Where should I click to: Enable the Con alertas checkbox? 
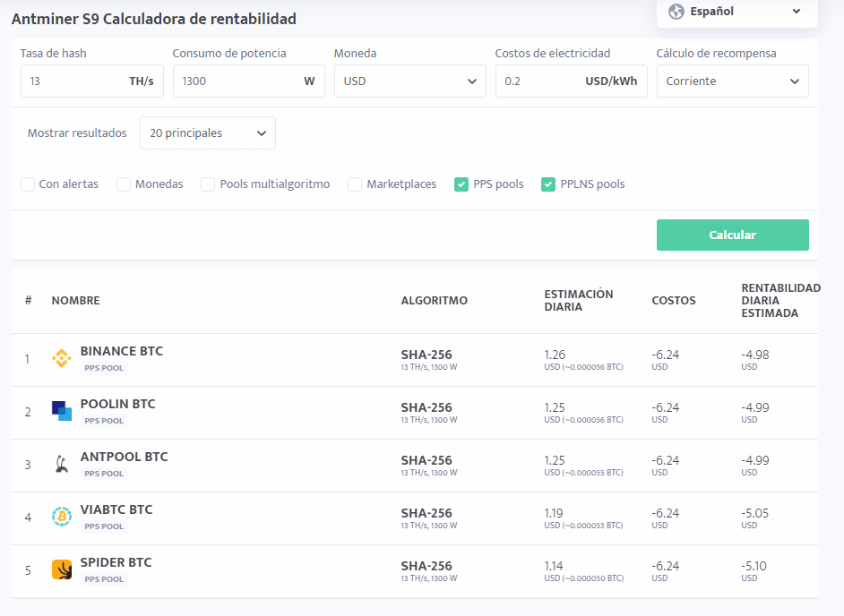click(28, 184)
